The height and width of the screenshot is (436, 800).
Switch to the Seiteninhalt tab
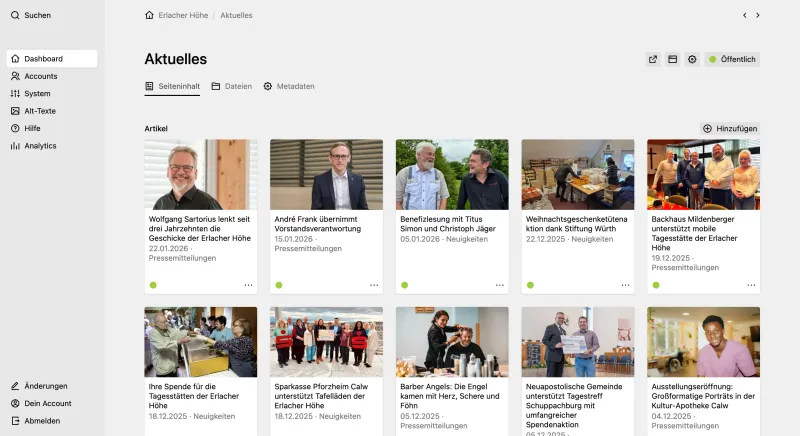click(x=172, y=86)
